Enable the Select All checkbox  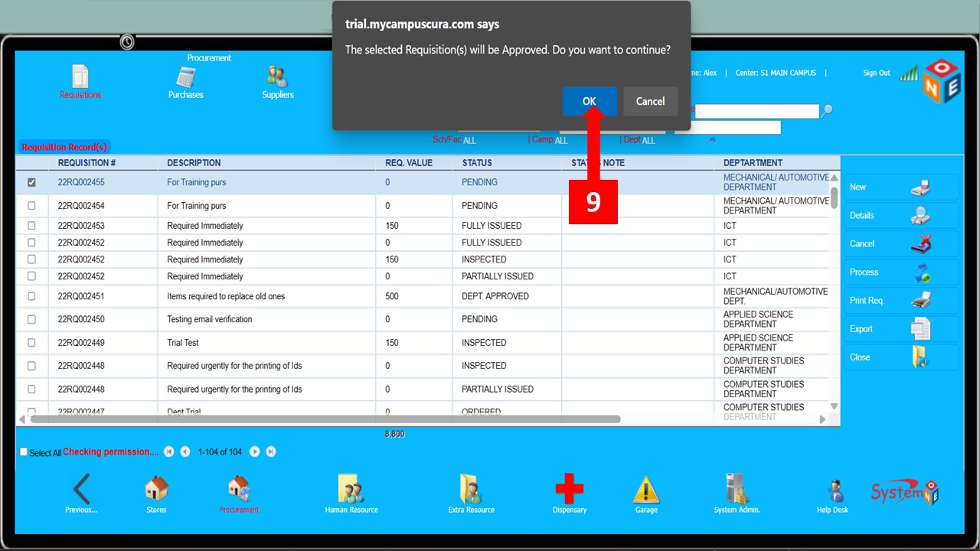click(24, 452)
